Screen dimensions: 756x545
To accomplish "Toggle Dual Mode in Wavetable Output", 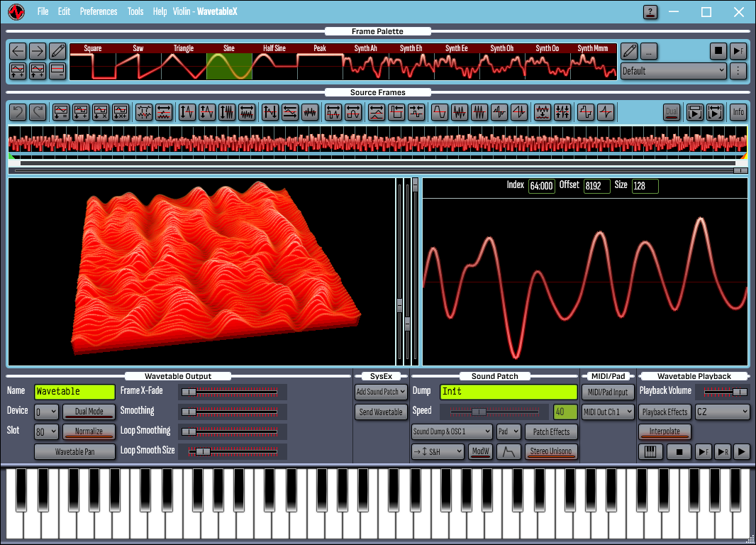I will tap(89, 412).
